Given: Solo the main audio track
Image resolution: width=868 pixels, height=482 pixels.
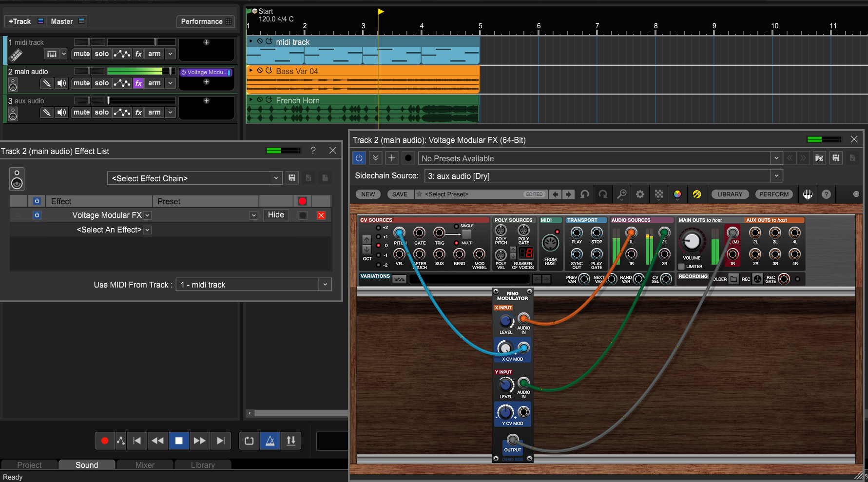Looking at the screenshot, I should (x=102, y=83).
